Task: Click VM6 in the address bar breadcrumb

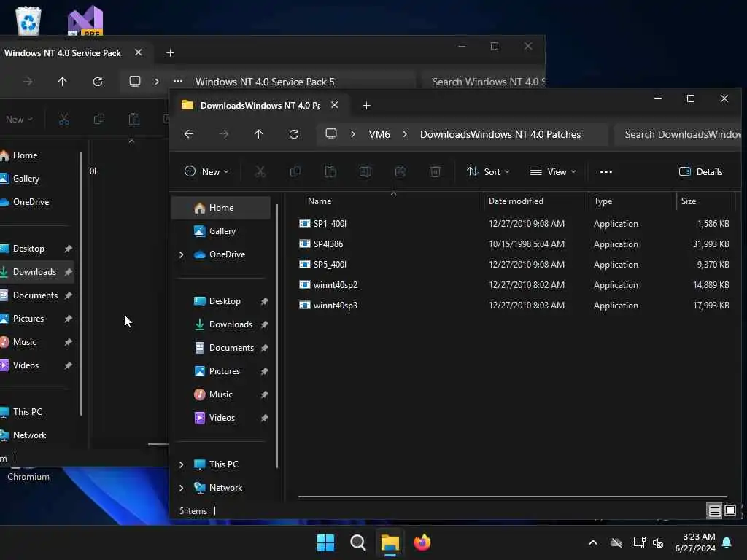Action: pyautogui.click(x=379, y=134)
